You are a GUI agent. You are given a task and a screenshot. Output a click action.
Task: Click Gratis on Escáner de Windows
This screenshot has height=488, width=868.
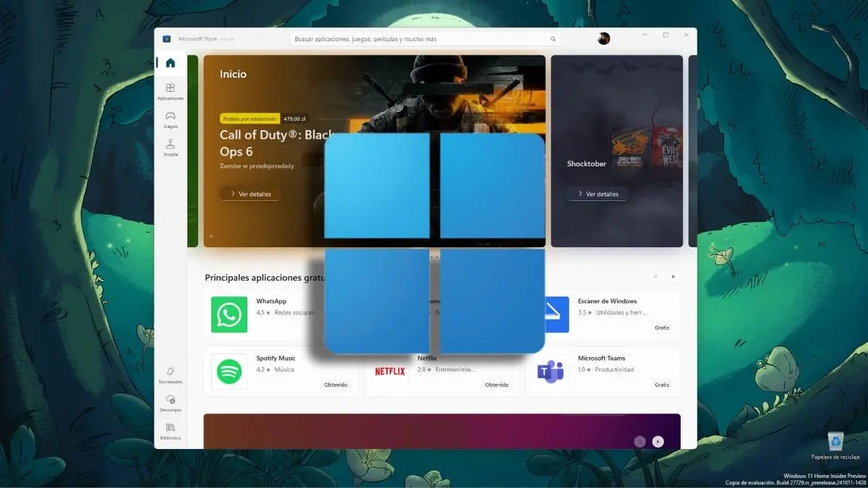click(x=661, y=328)
